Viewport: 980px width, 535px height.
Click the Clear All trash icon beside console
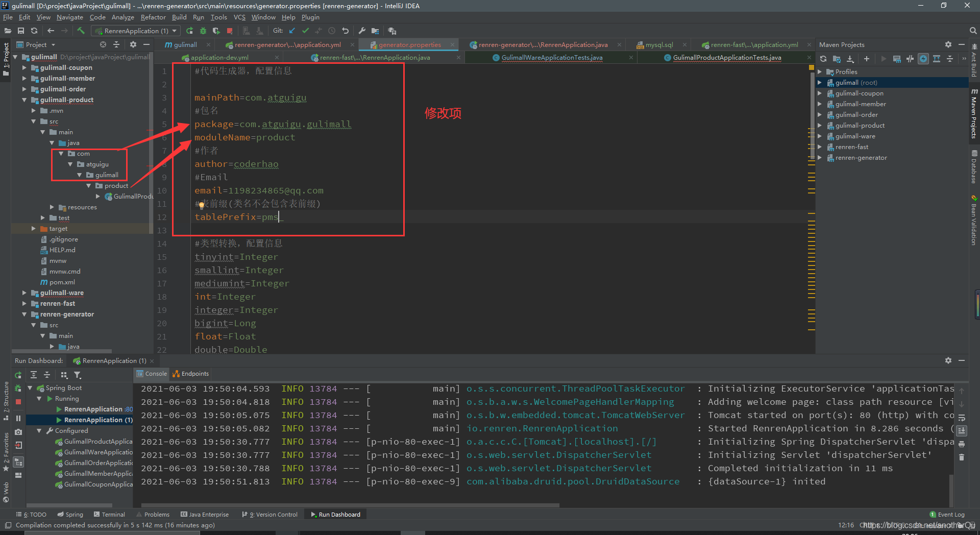pyautogui.click(x=962, y=457)
